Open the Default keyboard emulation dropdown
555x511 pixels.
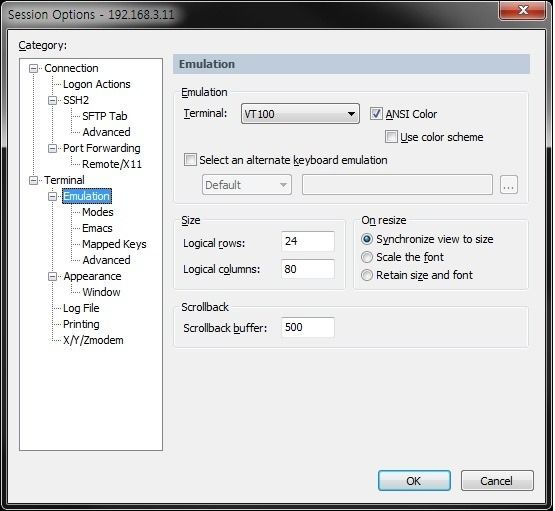pos(247,185)
